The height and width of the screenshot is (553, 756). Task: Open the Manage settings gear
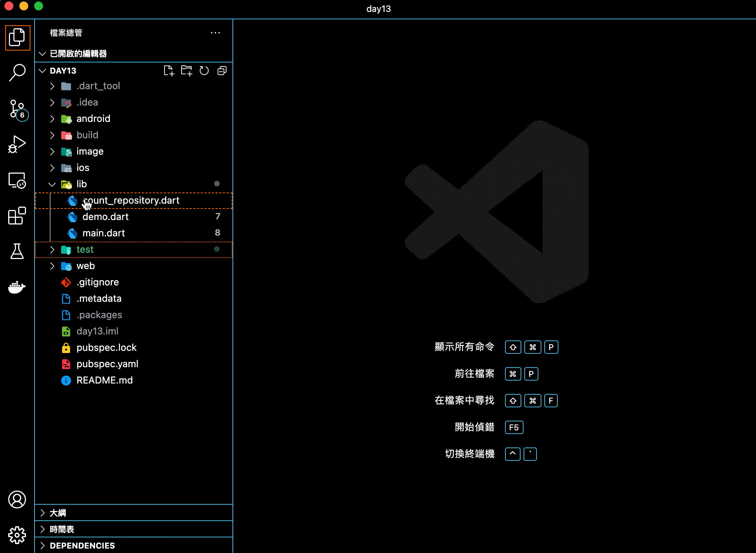coord(17,535)
